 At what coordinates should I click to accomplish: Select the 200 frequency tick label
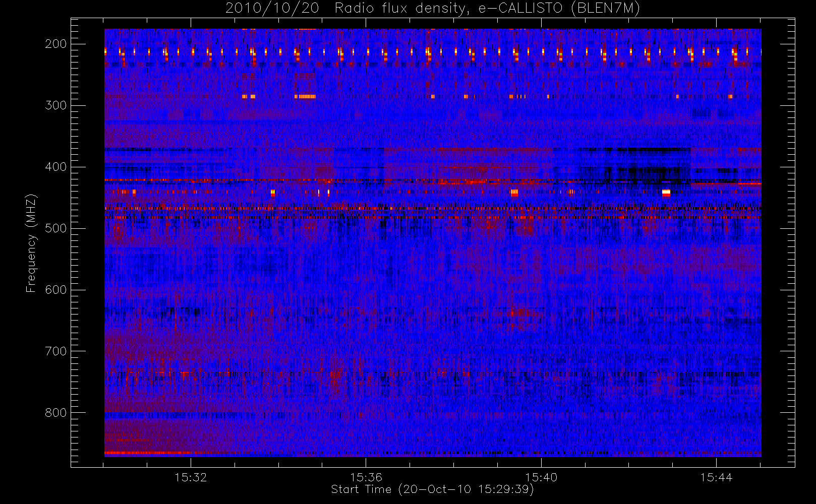(56, 44)
